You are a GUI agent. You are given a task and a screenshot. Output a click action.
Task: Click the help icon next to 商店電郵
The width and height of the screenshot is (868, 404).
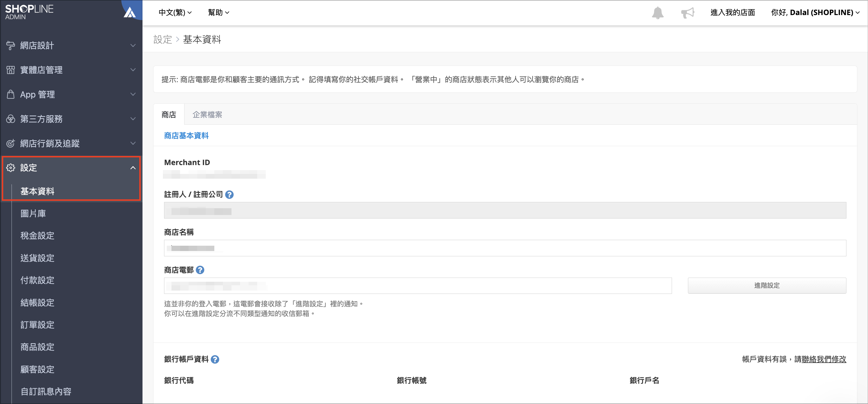point(200,270)
